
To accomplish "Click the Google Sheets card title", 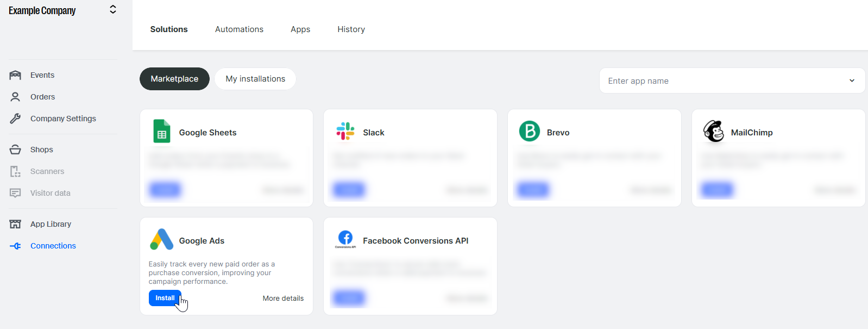I will (x=207, y=133).
